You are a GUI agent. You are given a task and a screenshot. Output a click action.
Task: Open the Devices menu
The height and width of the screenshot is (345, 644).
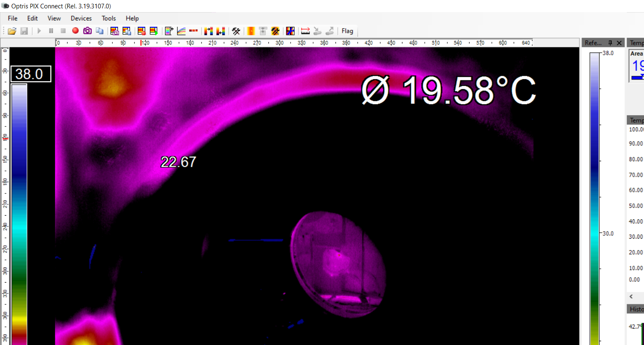[x=81, y=18]
